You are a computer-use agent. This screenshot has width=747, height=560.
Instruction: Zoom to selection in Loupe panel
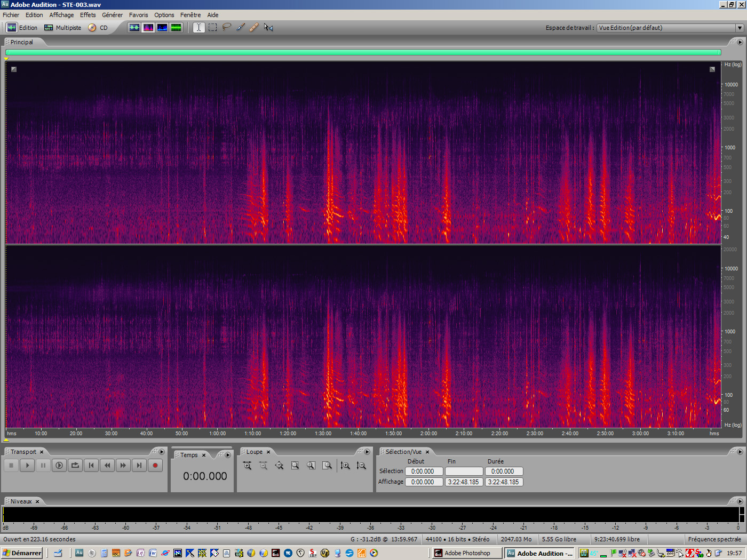pos(295,466)
